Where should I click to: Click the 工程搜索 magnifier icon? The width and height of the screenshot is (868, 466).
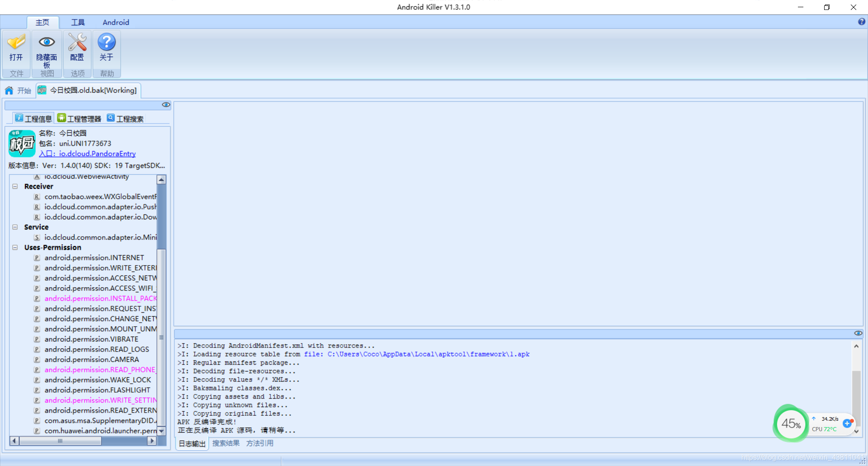pos(111,118)
